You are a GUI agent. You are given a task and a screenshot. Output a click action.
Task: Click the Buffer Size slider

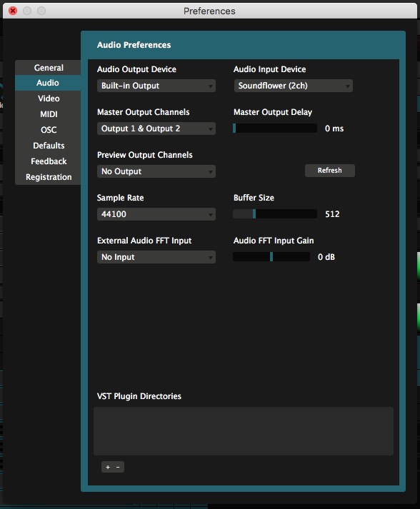275,214
